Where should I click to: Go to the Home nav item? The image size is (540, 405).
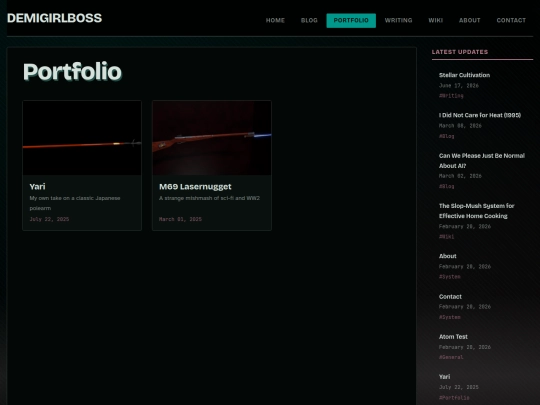coord(275,20)
